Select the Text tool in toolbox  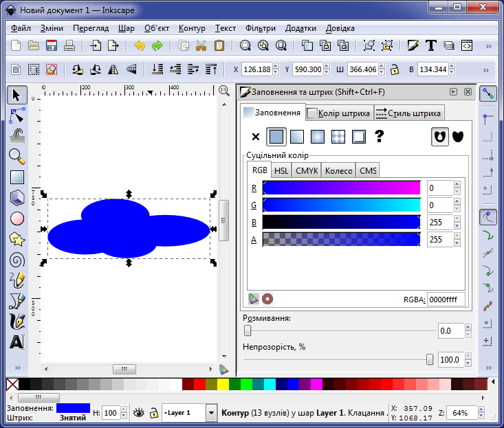pyautogui.click(x=17, y=341)
